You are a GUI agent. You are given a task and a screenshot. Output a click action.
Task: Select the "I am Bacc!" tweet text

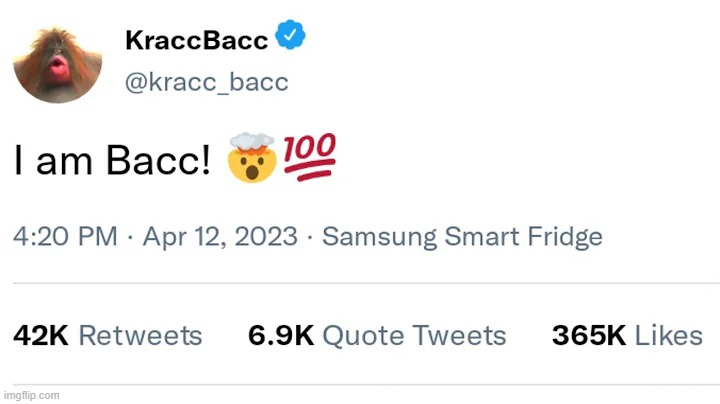click(112, 161)
